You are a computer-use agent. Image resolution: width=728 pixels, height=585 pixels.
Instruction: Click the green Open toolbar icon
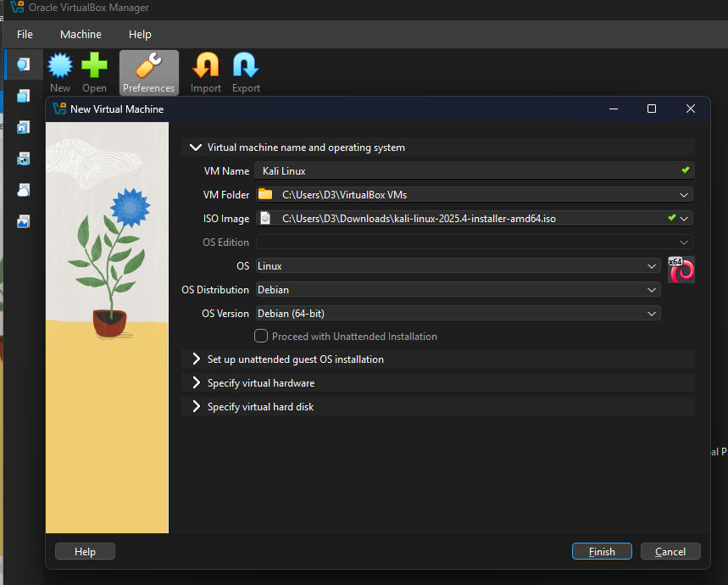pyautogui.click(x=94, y=72)
